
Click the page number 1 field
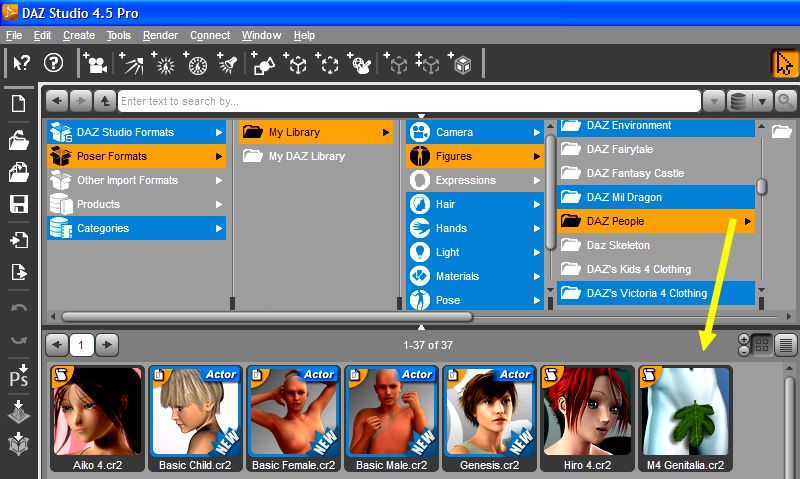pos(81,345)
